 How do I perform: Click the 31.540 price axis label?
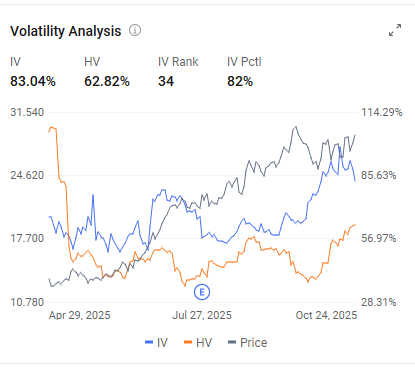point(27,112)
